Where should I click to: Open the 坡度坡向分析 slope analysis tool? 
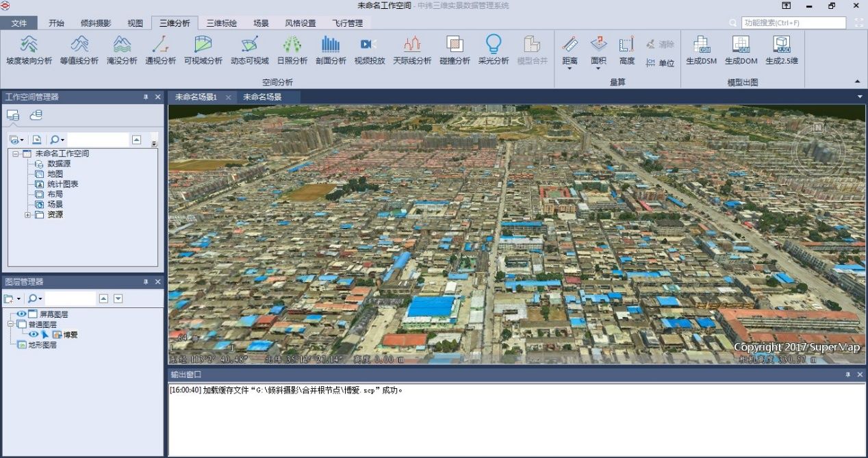(x=29, y=51)
